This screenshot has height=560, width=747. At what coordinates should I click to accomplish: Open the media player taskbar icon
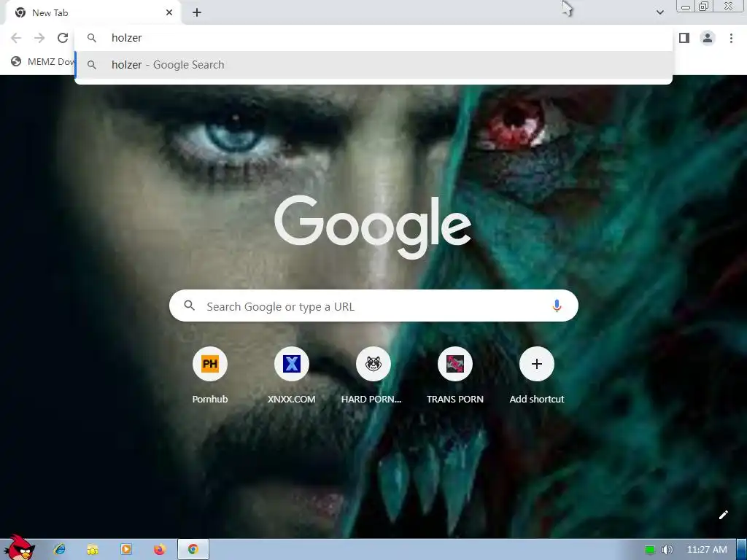click(126, 550)
